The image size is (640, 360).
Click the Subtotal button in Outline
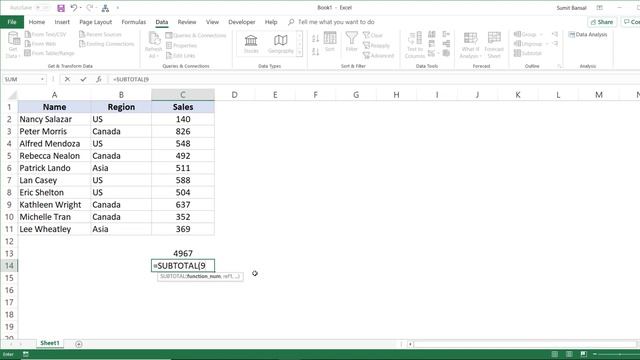point(528,53)
